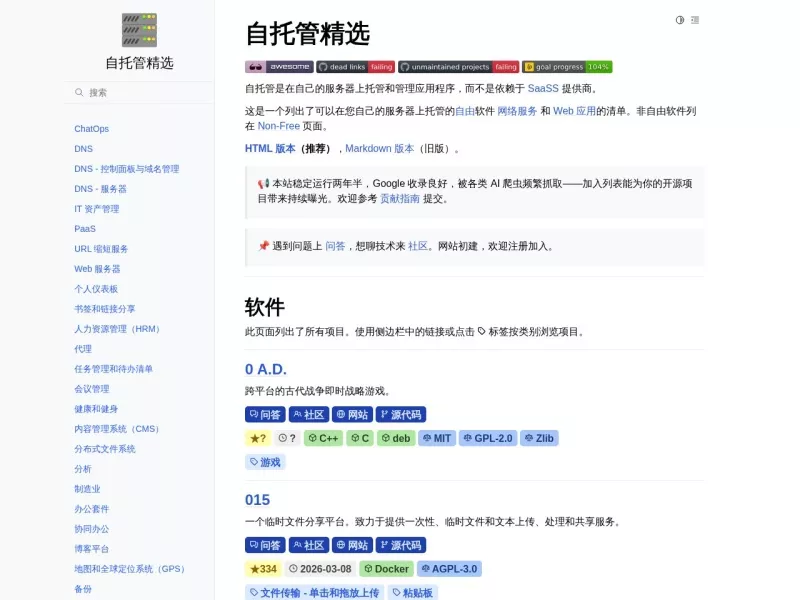
Task: Follow the Web 应用 link
Action: tap(574, 111)
